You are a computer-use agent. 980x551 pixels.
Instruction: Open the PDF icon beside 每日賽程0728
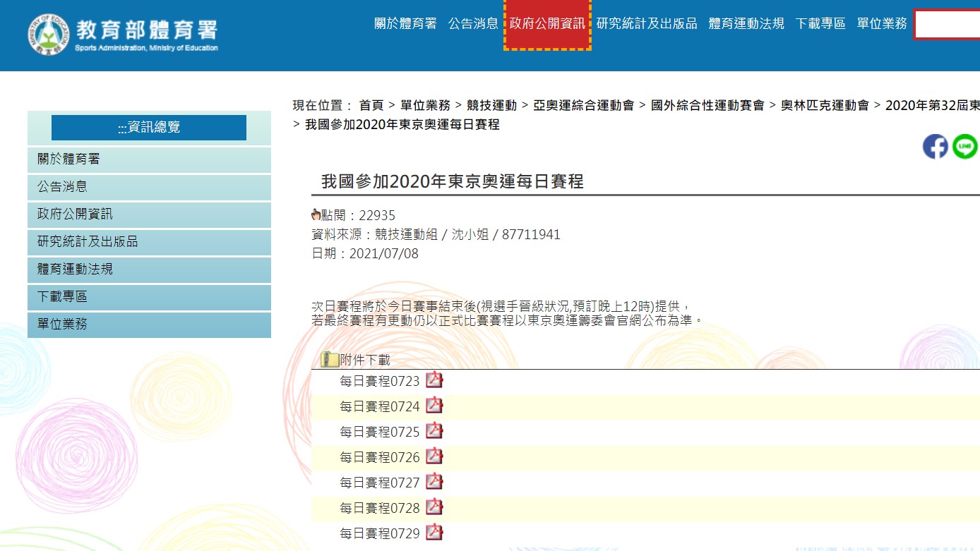(x=434, y=507)
